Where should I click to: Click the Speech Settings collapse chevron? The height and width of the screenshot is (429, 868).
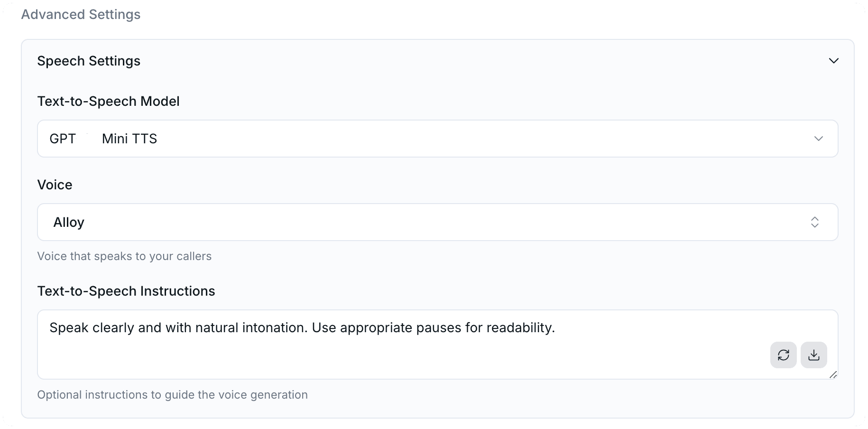point(834,61)
